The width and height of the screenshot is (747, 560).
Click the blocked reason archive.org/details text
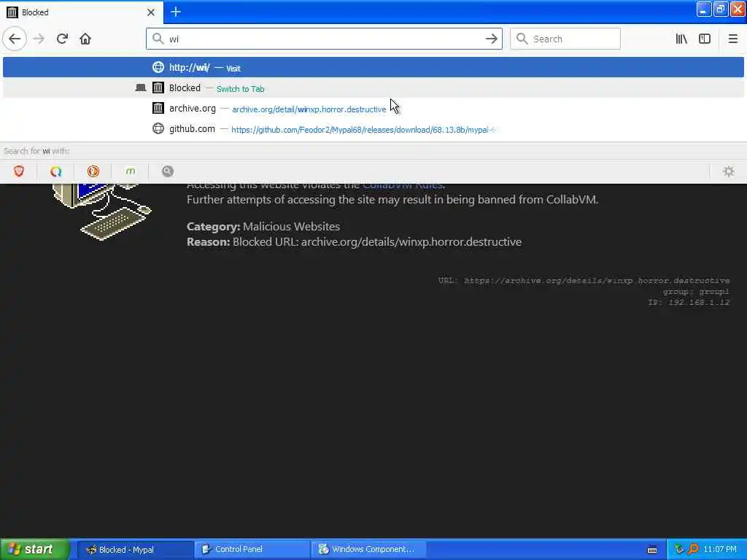tap(354, 242)
